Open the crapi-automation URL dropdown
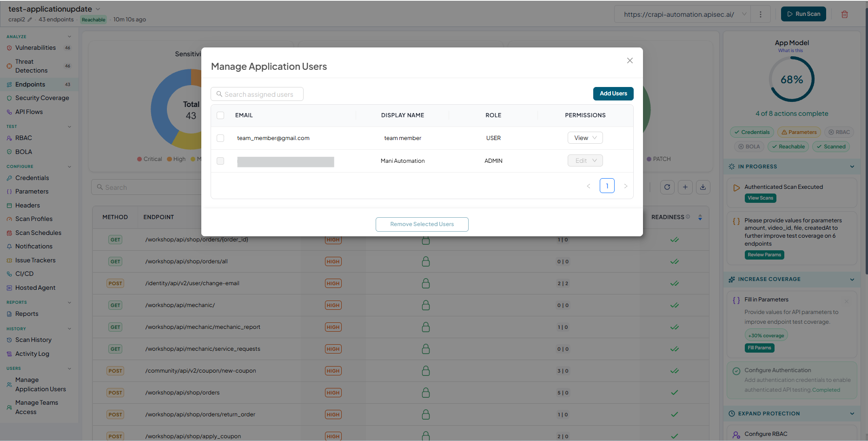This screenshot has height=441, width=868. tap(682, 14)
